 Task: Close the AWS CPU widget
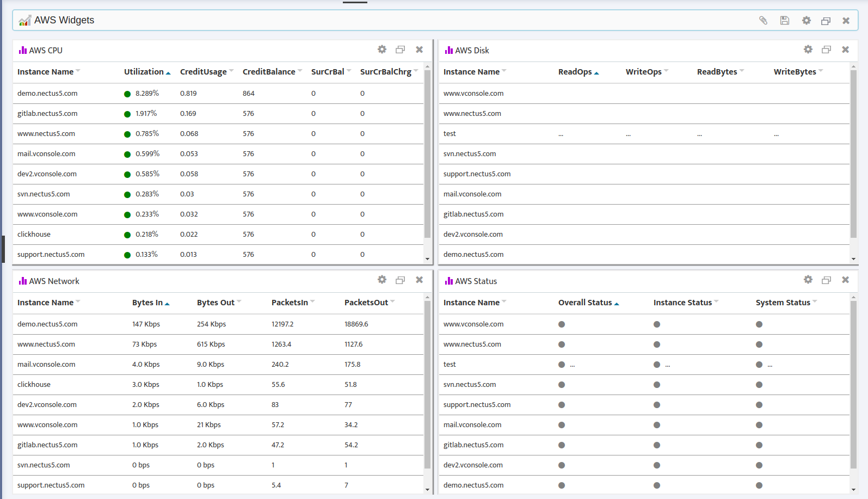coord(420,50)
